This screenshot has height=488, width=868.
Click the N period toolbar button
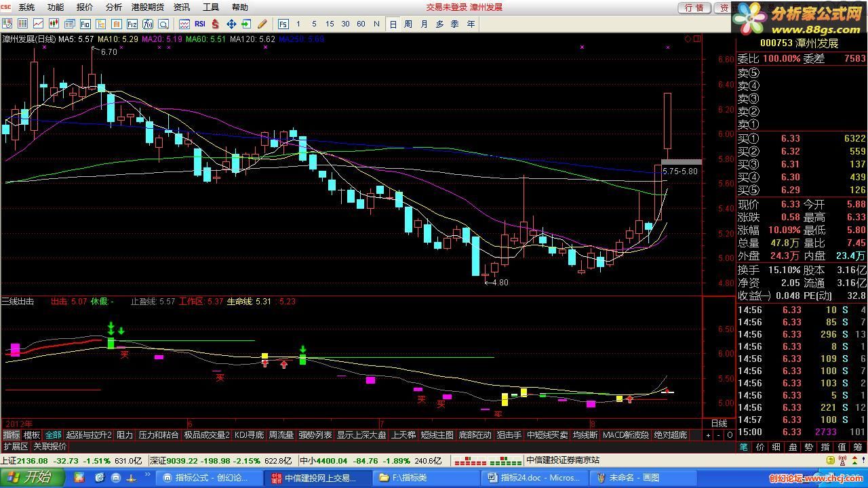click(376, 24)
